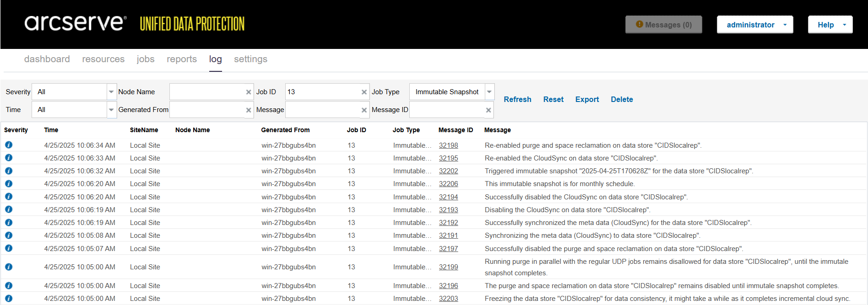Image resolution: width=868 pixels, height=305 pixels.
Task: Open the administrator account menu
Action: click(x=755, y=25)
